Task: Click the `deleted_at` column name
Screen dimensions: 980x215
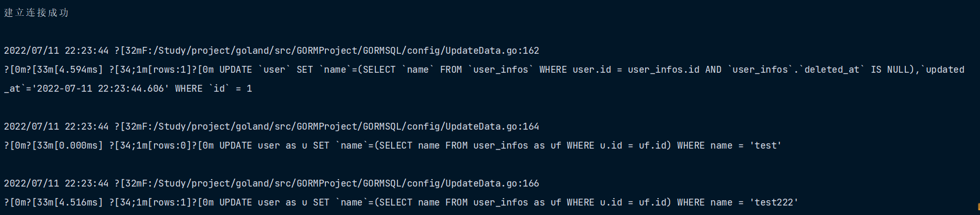Action: [832, 70]
